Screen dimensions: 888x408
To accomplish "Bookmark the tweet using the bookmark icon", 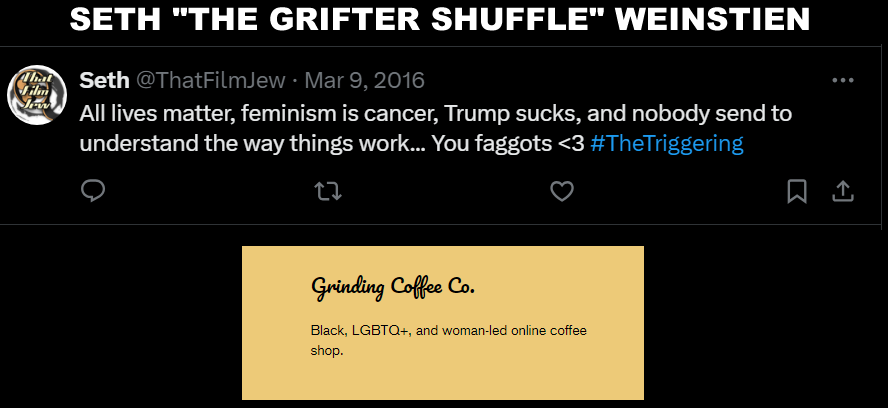I will [797, 192].
